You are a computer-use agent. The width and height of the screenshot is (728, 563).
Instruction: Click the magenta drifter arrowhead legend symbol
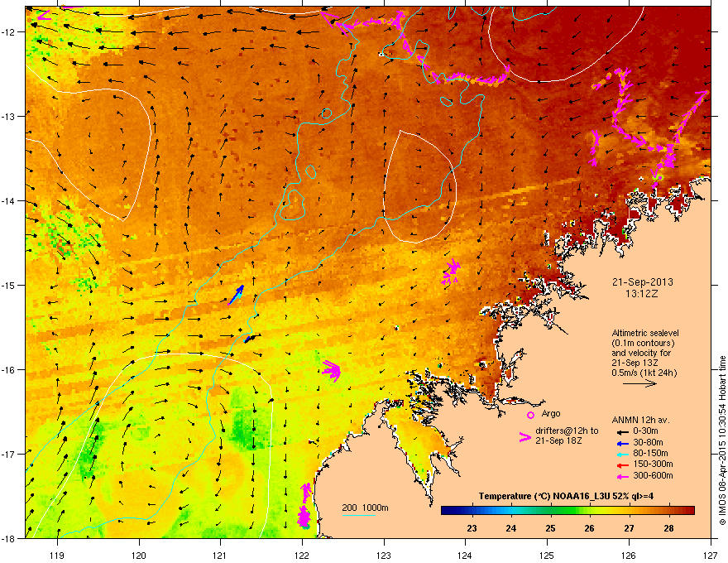pyautogui.click(x=524, y=436)
